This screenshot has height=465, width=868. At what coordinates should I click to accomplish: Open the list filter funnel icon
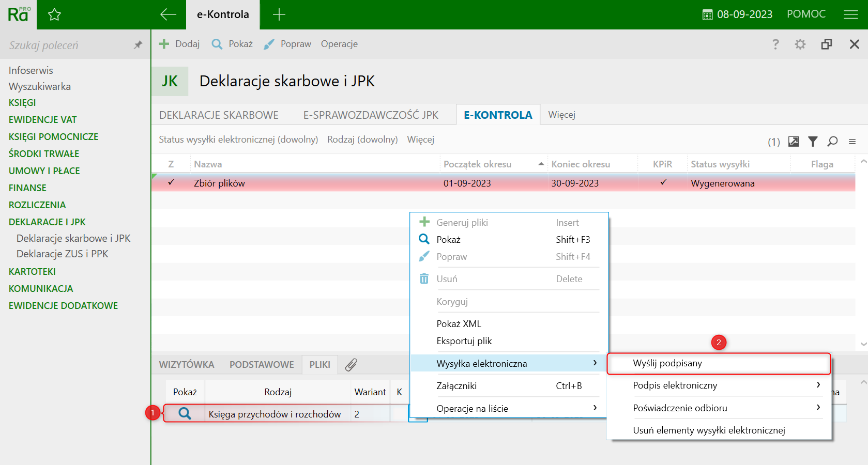coord(813,141)
